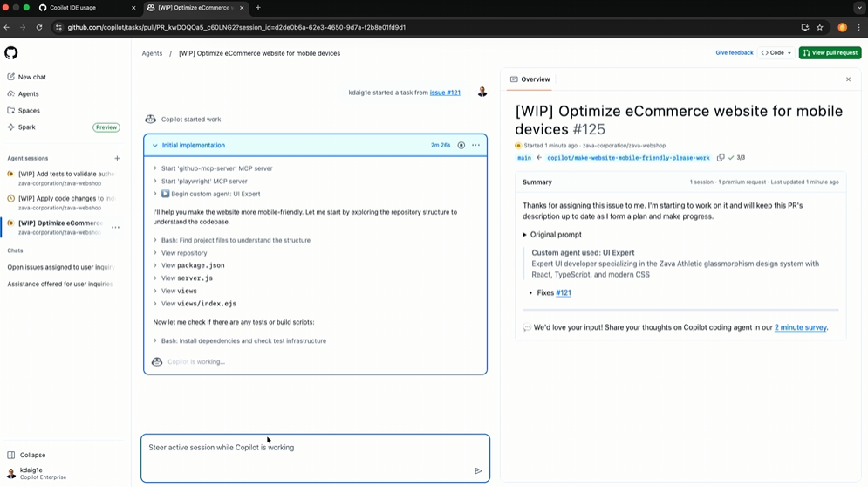Bookmark this page with the star icon
Viewport: 868px width, 487px height.
820,27
